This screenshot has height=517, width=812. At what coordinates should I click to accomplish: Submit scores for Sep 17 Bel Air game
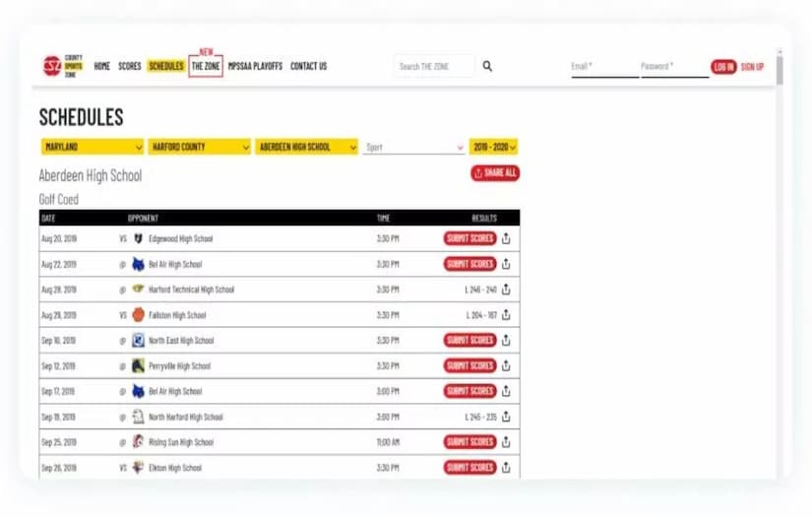pyautogui.click(x=470, y=391)
